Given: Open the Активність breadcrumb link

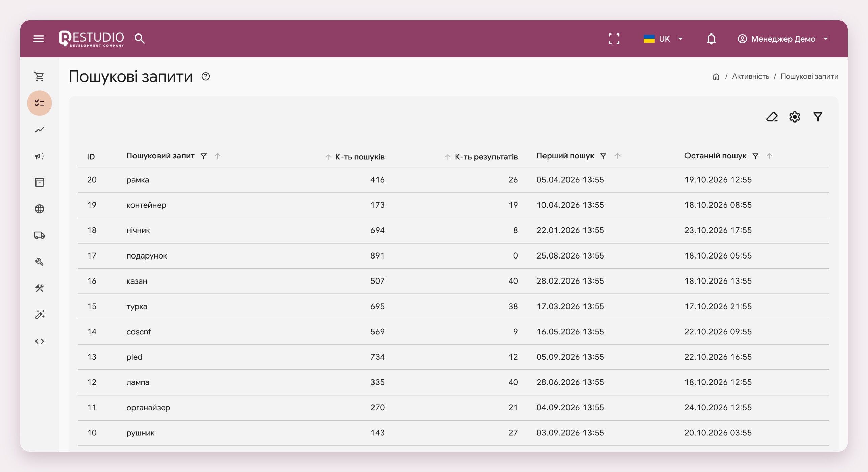Looking at the screenshot, I should click(x=750, y=76).
